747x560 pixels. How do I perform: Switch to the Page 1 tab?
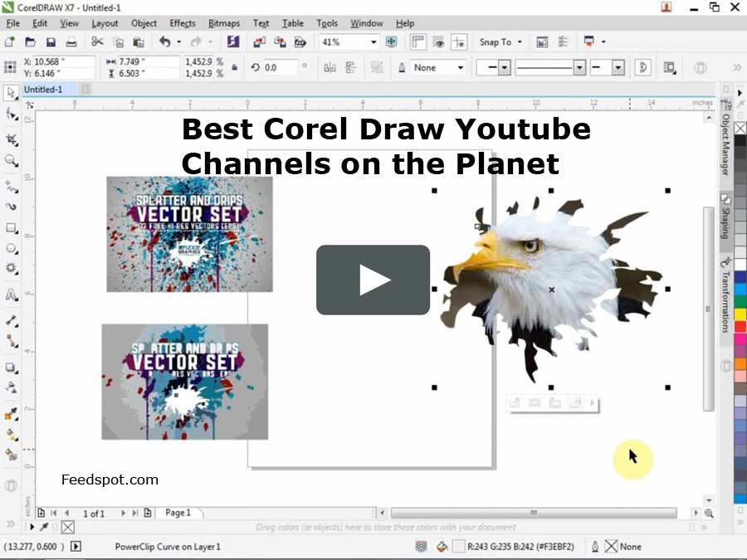pyautogui.click(x=178, y=513)
